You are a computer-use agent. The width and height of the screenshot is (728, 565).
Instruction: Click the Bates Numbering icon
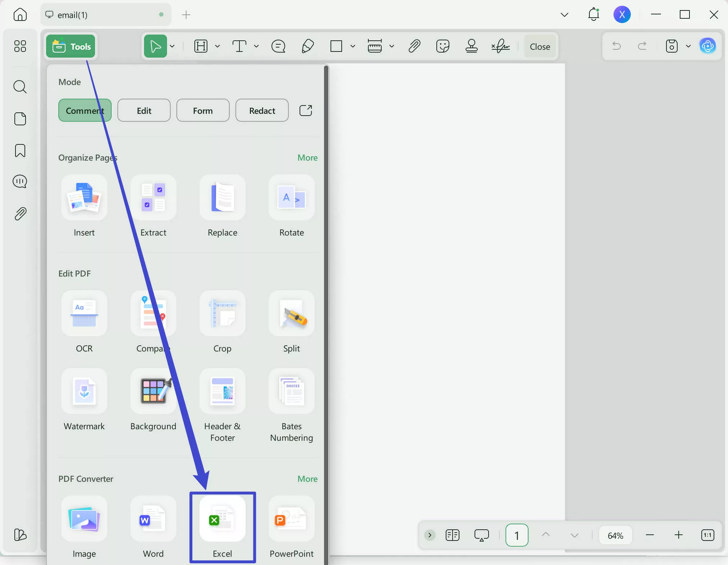pos(291,391)
